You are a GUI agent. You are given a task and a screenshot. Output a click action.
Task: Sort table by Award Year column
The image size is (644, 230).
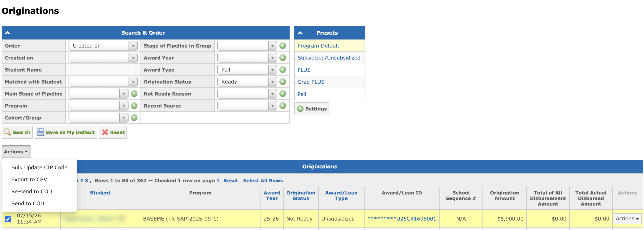pyautogui.click(x=272, y=195)
